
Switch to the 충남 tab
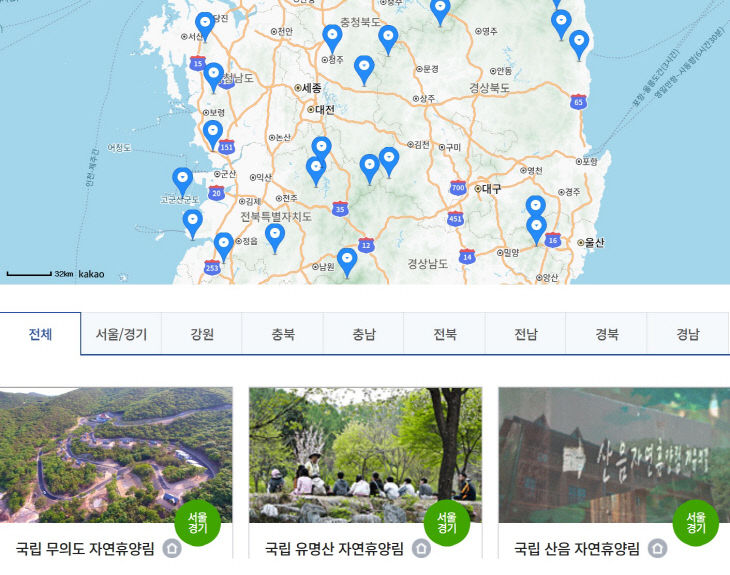coord(364,334)
